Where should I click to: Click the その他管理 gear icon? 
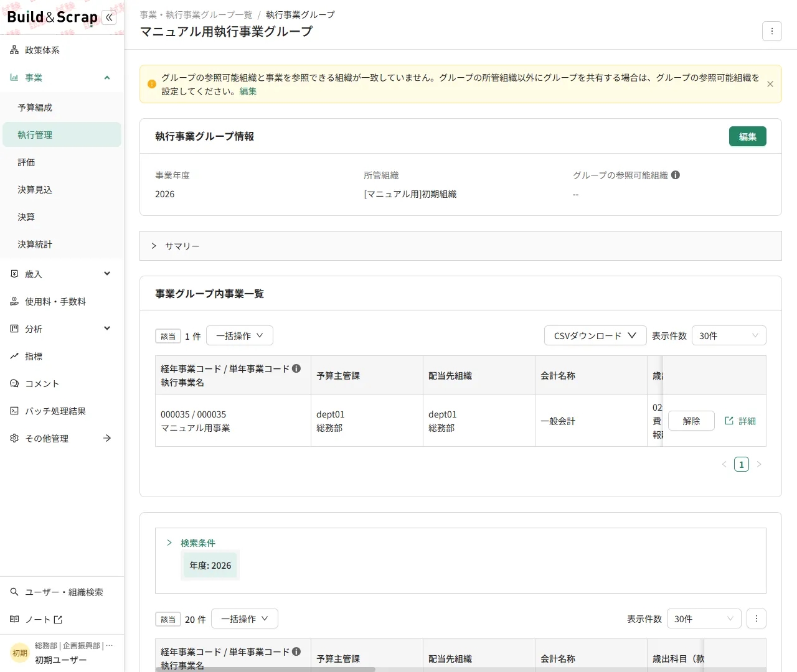(14, 438)
